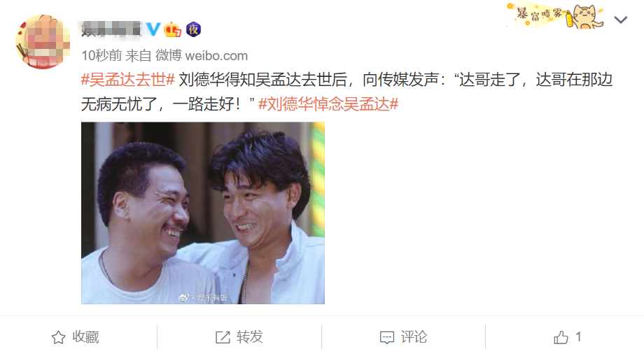Click the orange crown membership badge
The width and height of the screenshot is (644, 356).
(172, 29)
